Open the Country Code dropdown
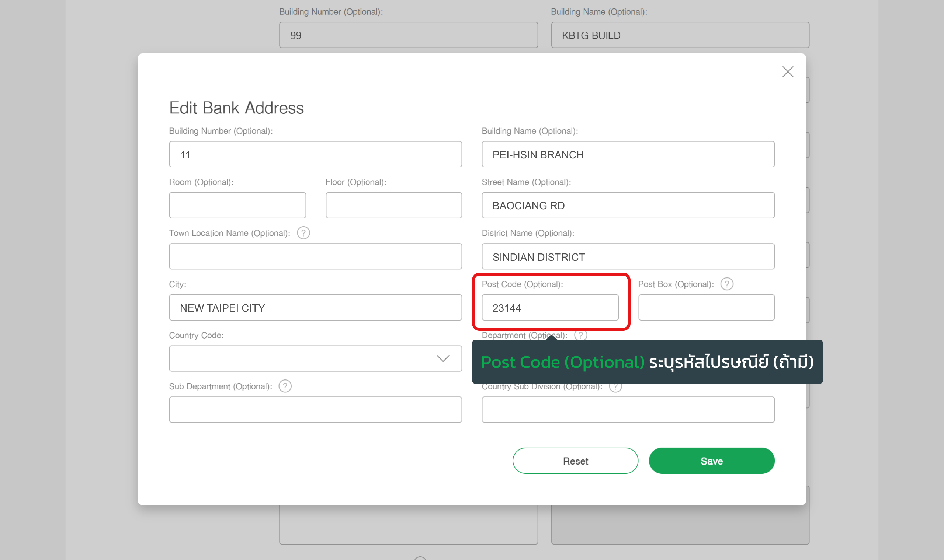 tap(315, 358)
